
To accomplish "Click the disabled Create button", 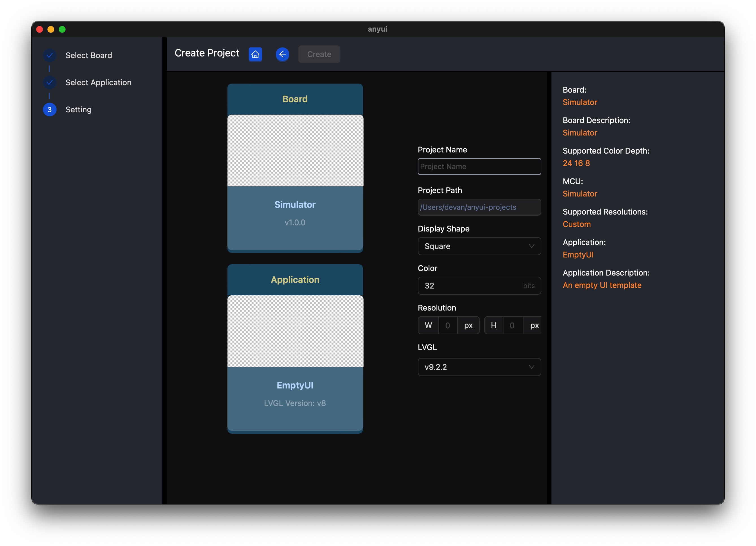I will [319, 54].
